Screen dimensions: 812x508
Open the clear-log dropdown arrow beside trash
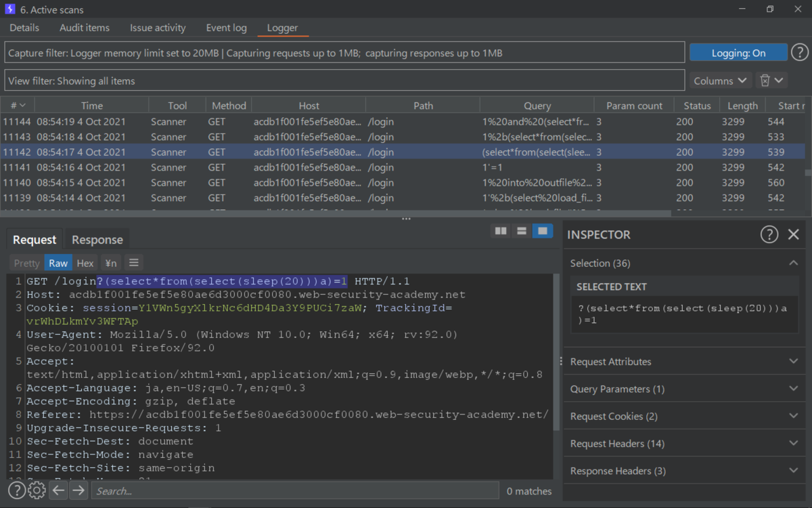pyautogui.click(x=779, y=81)
